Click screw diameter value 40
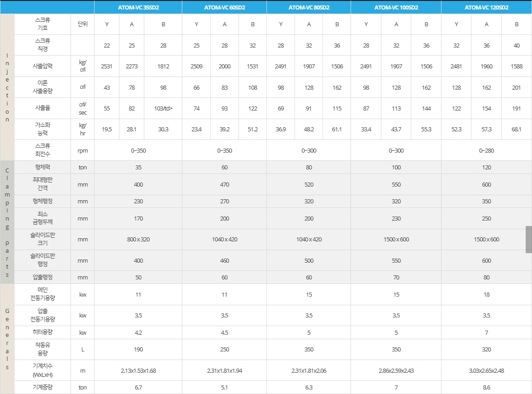 coord(517,45)
